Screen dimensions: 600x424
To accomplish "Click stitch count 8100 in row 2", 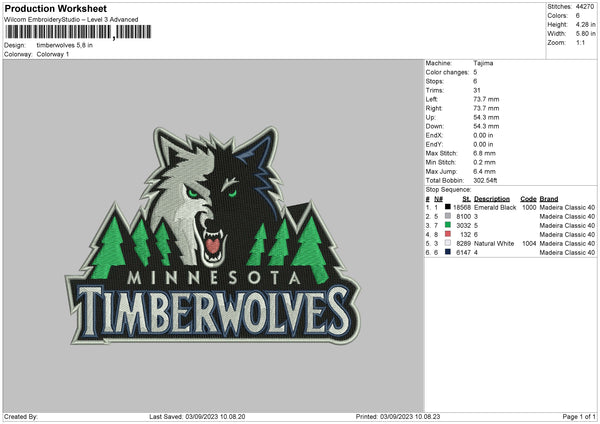I will click(x=463, y=217).
